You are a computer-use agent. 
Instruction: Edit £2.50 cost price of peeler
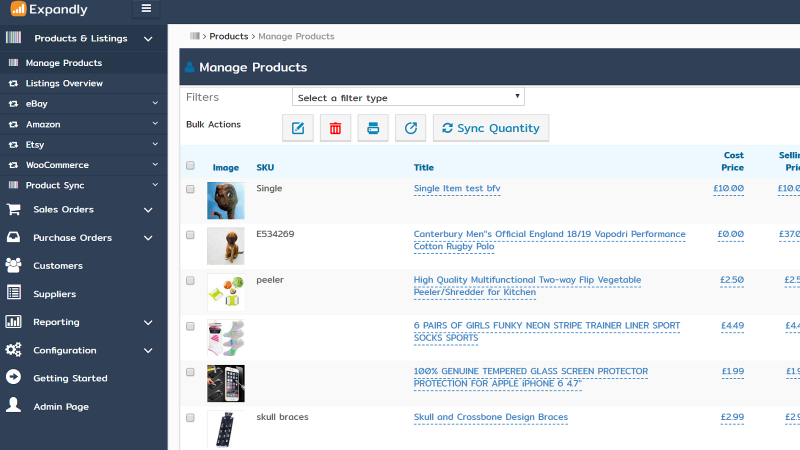pos(732,280)
